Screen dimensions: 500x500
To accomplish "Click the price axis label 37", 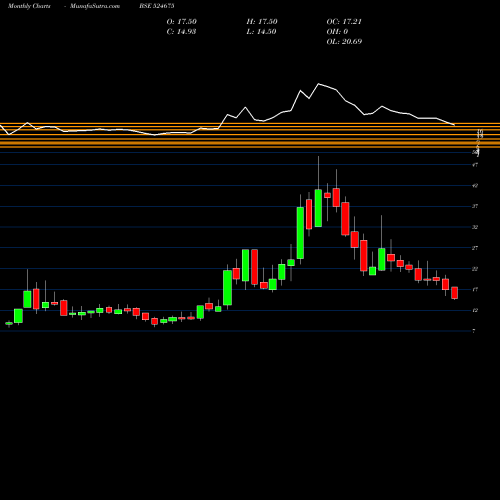I will point(475,206).
